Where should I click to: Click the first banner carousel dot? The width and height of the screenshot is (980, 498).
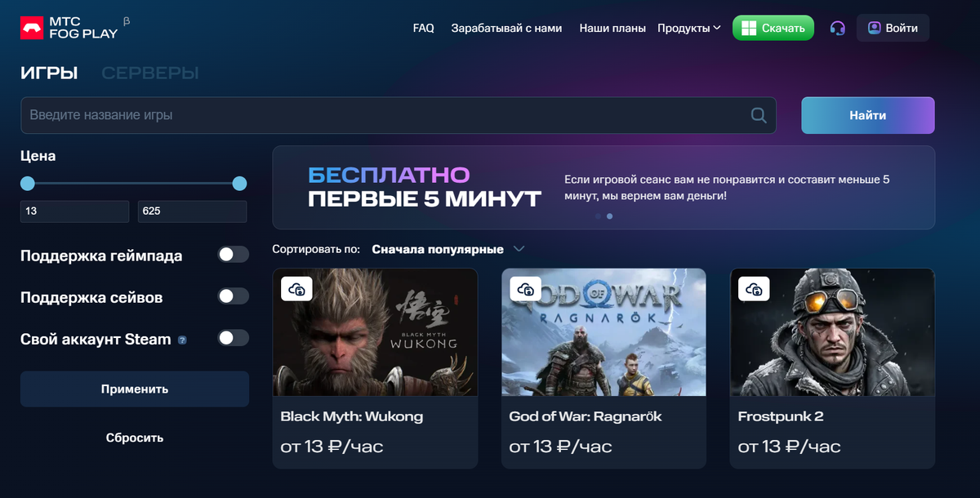[x=598, y=216]
